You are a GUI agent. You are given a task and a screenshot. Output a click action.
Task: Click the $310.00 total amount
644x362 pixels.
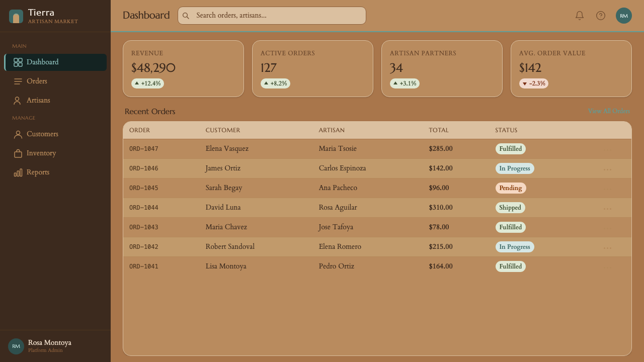click(x=441, y=208)
